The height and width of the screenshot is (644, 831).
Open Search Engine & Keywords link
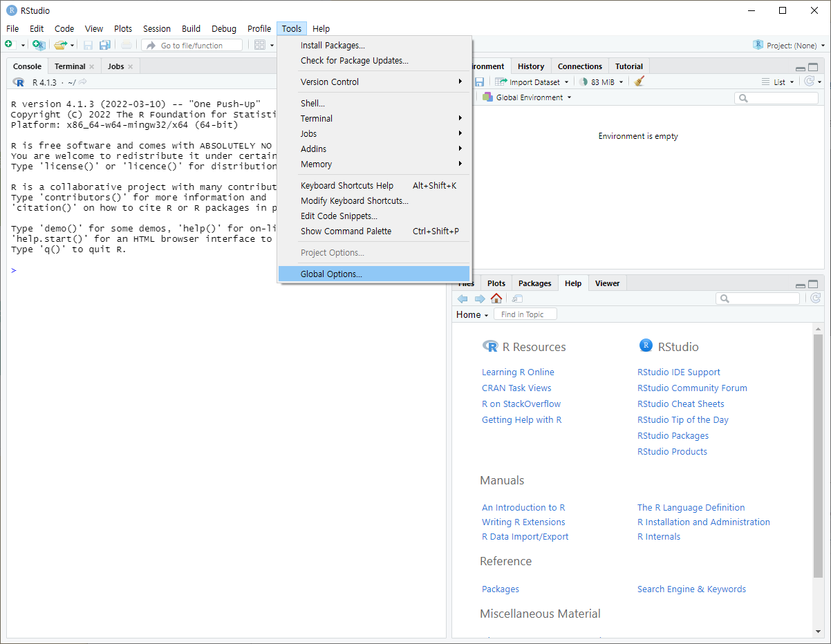pos(691,589)
